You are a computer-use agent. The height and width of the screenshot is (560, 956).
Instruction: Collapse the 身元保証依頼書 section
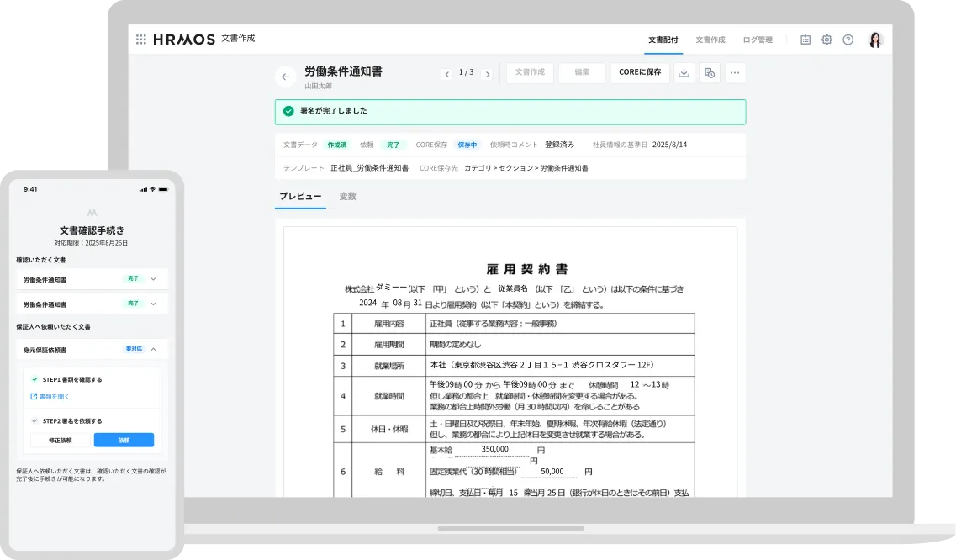153,349
